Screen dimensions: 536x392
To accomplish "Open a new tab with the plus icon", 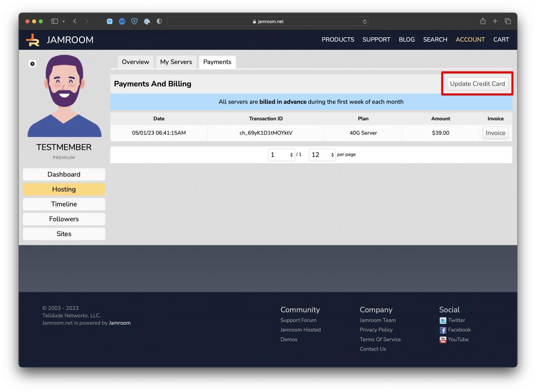I will tap(495, 21).
